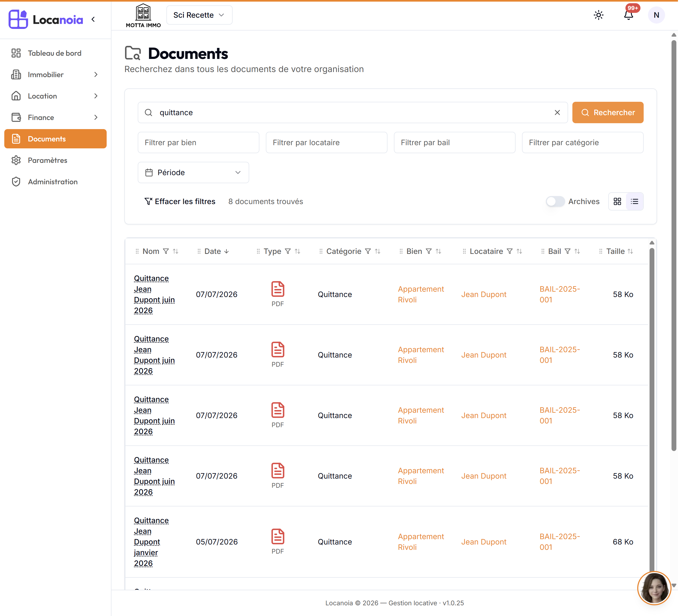This screenshot has height=616, width=686.
Task: Switch to list view
Action: (x=635, y=202)
